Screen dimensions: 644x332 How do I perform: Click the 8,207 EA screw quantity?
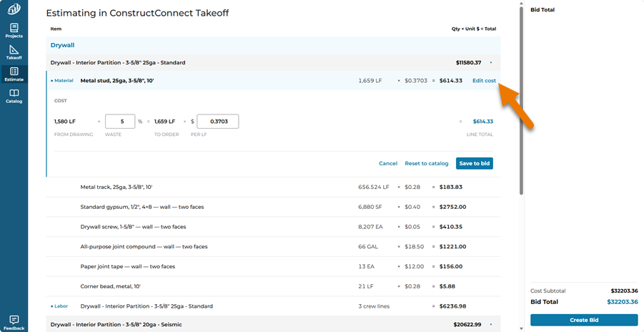[370, 227]
